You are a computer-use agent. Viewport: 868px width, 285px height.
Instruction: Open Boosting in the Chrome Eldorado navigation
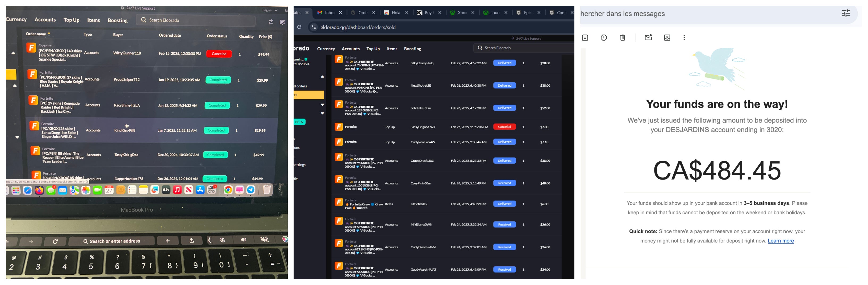(412, 49)
